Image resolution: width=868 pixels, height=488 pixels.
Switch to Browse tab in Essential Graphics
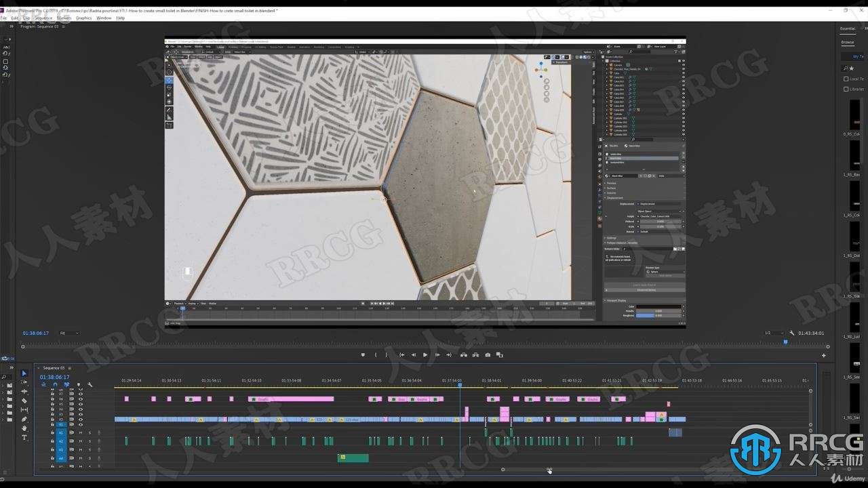pos(848,42)
